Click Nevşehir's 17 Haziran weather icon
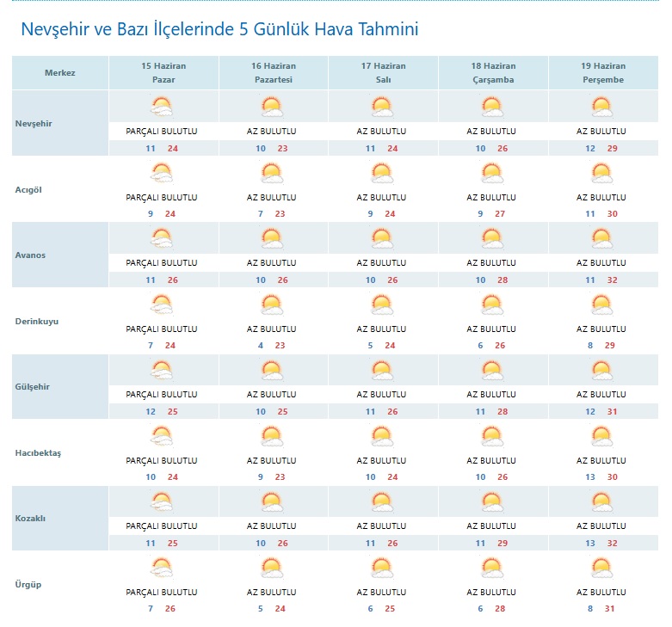This screenshot has width=672, height=627. click(382, 107)
